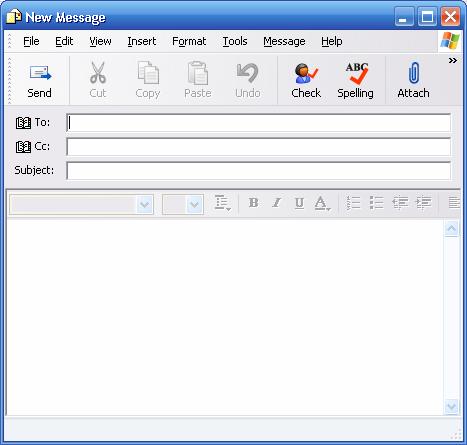Send the new message
The image size is (467, 445).
click(39, 81)
